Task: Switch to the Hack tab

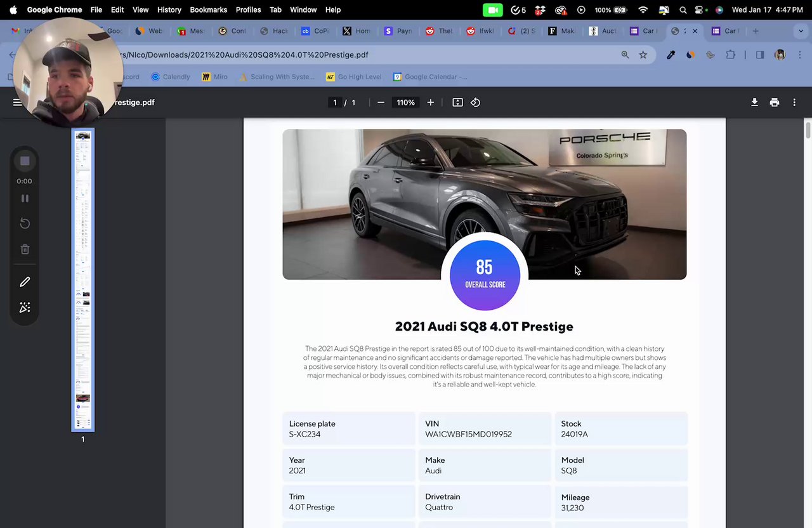Action: (x=273, y=31)
